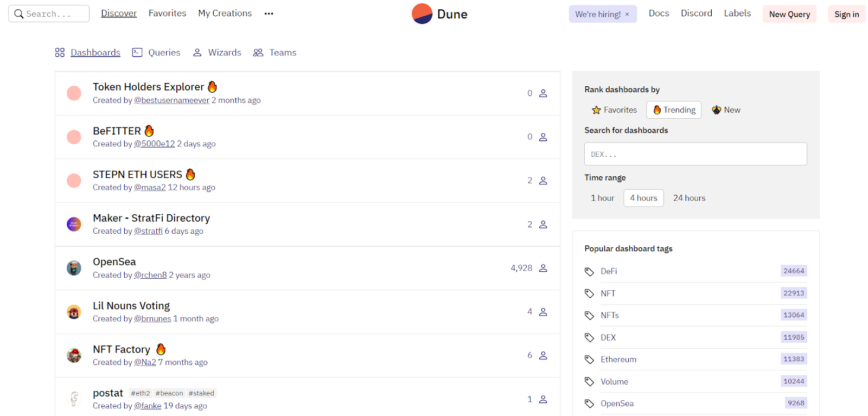Click the We're hiring! link
The image size is (868, 416).
point(598,14)
